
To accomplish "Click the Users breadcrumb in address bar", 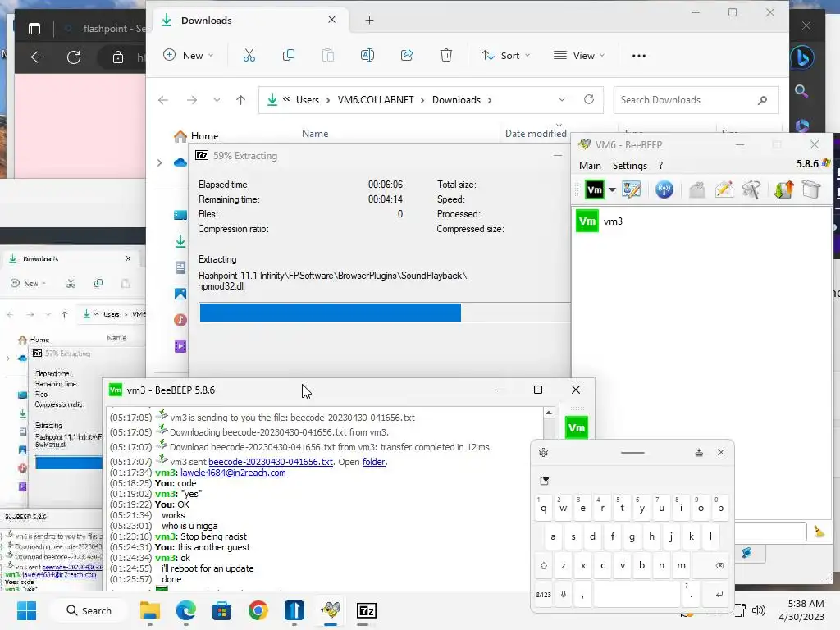I will click(308, 99).
